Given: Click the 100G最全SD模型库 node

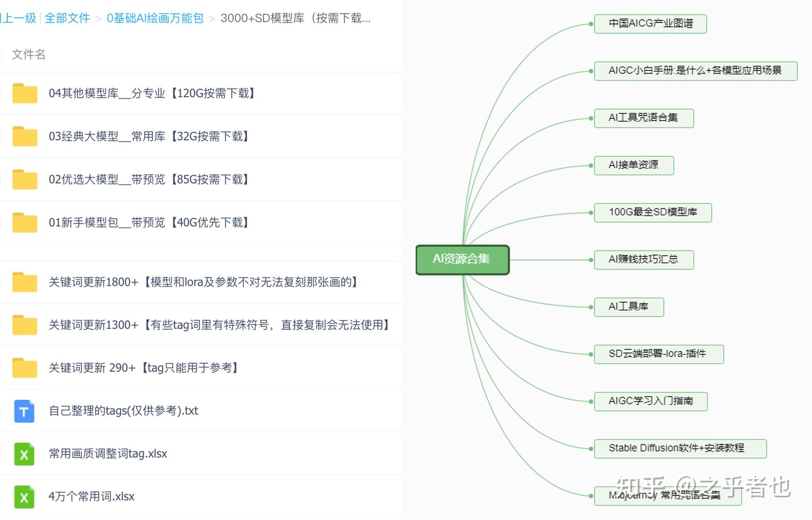Looking at the screenshot, I should click(x=652, y=213).
